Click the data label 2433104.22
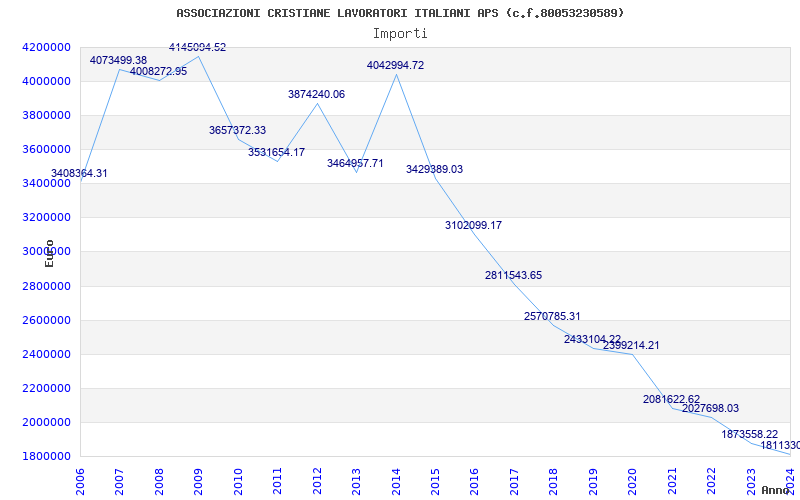 (x=592, y=339)
